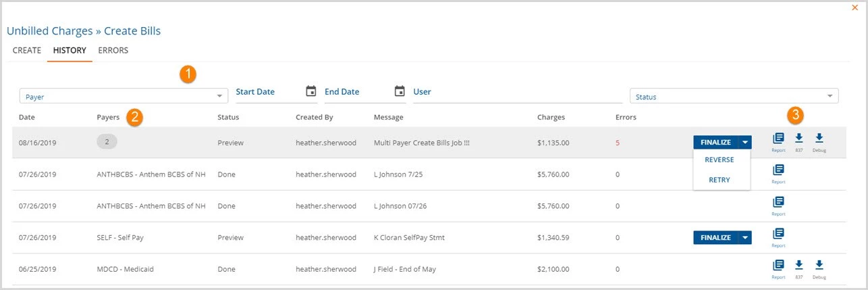Download 837 file for Medicaid row
Screen dimensions: 868x290
click(798, 264)
